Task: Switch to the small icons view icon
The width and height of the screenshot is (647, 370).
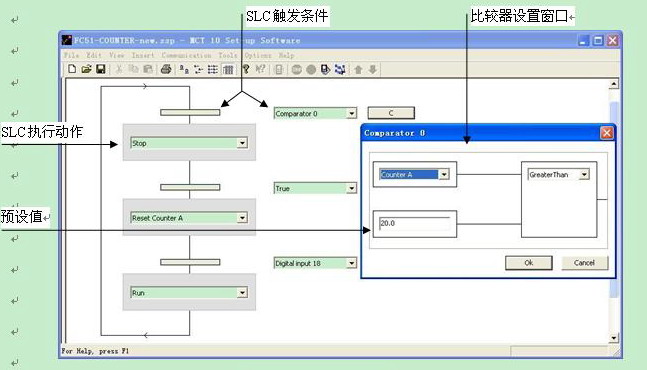Action: (x=198, y=69)
